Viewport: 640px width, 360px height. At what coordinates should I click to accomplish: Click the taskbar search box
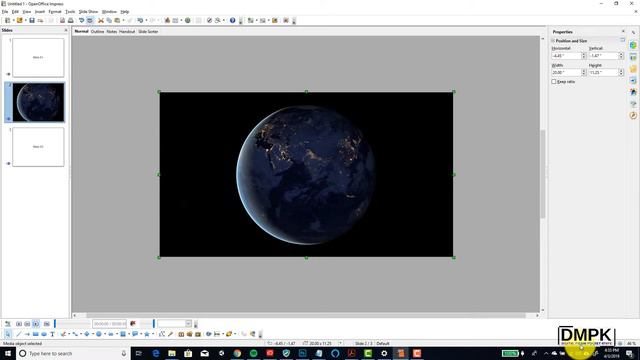coord(73,353)
